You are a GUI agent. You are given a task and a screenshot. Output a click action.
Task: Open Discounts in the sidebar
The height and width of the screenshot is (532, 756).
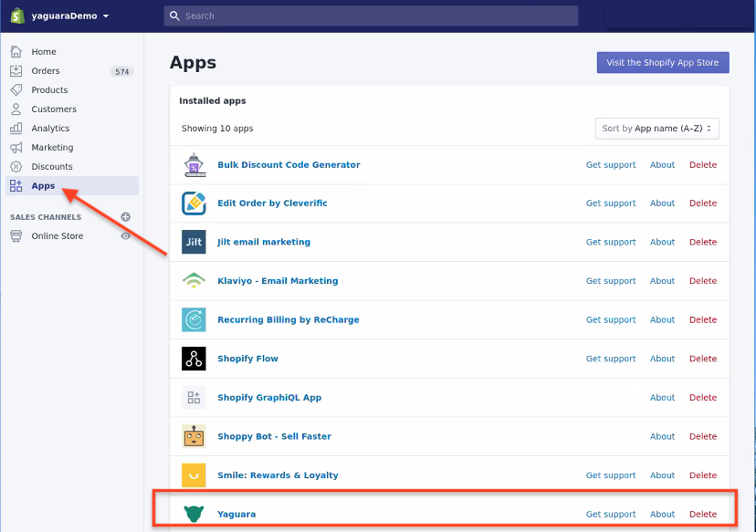tap(52, 167)
